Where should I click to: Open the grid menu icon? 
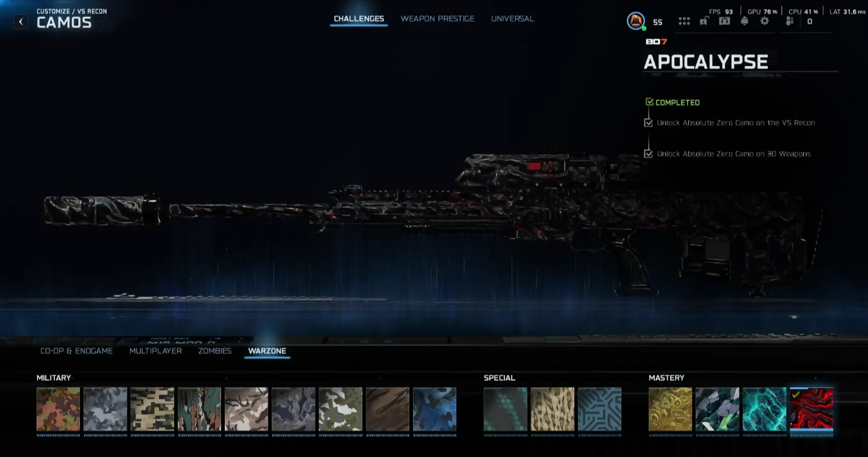684,21
